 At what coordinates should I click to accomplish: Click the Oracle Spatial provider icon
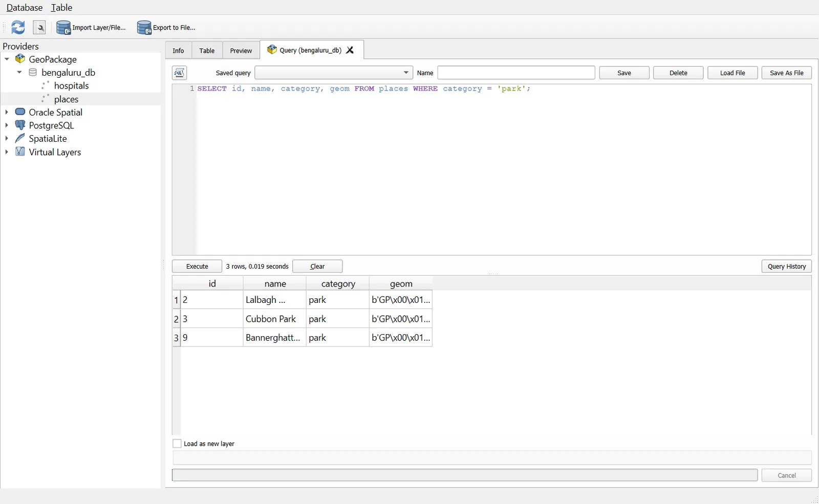click(20, 112)
